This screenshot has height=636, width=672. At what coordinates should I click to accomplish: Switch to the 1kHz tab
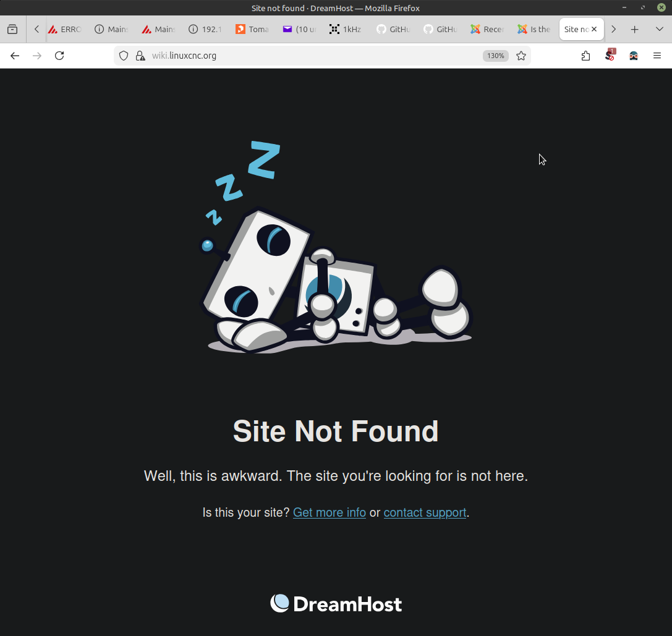tap(346, 29)
